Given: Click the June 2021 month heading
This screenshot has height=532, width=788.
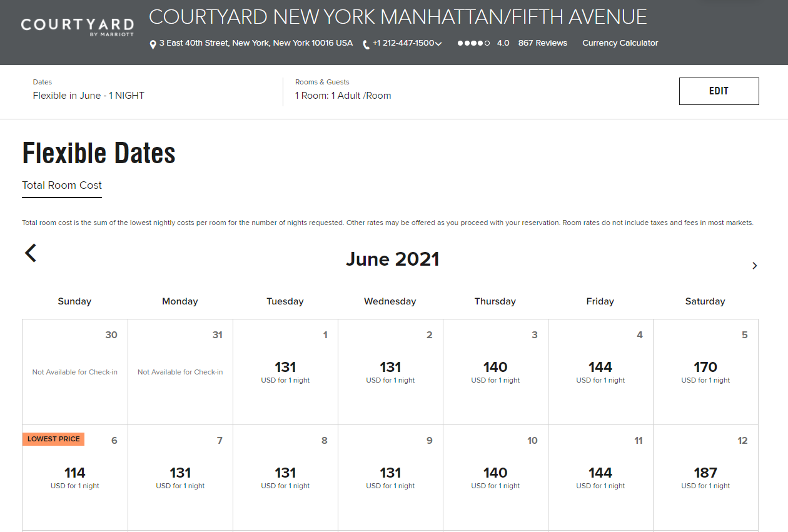Looking at the screenshot, I should click(393, 259).
